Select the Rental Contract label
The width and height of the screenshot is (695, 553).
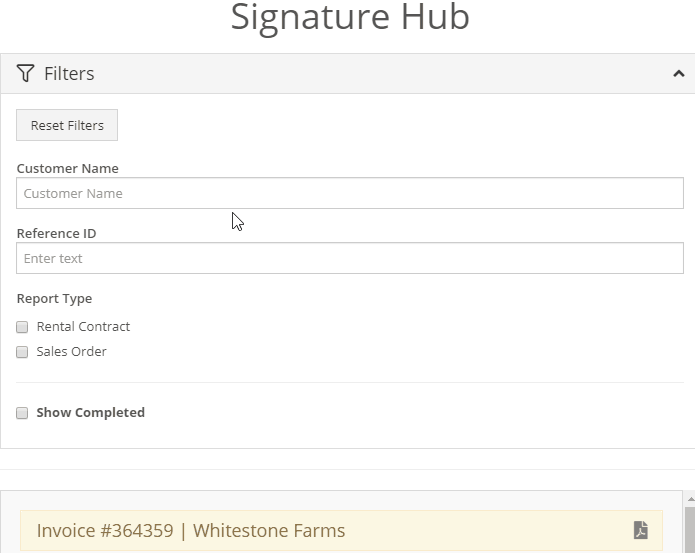point(83,327)
